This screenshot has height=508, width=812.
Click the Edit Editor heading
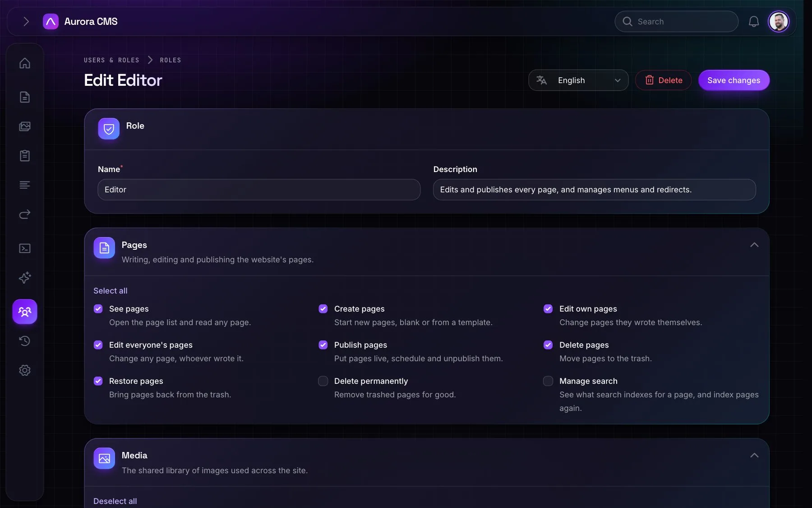click(x=123, y=80)
